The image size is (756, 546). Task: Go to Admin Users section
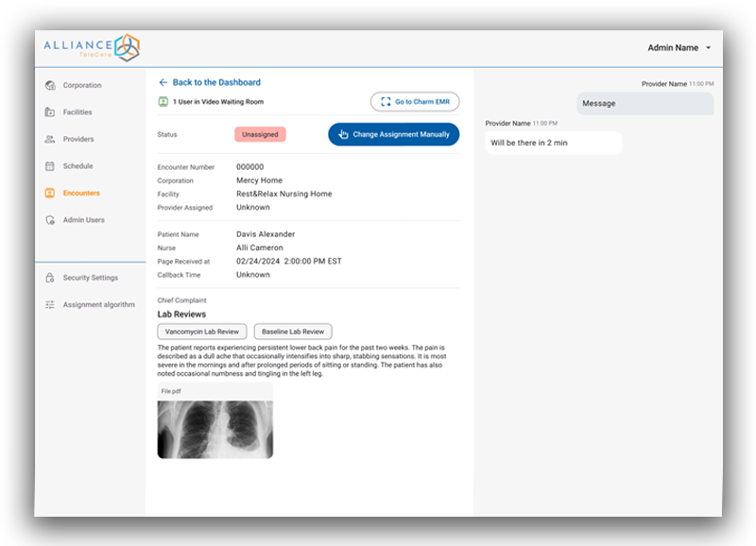(x=83, y=220)
